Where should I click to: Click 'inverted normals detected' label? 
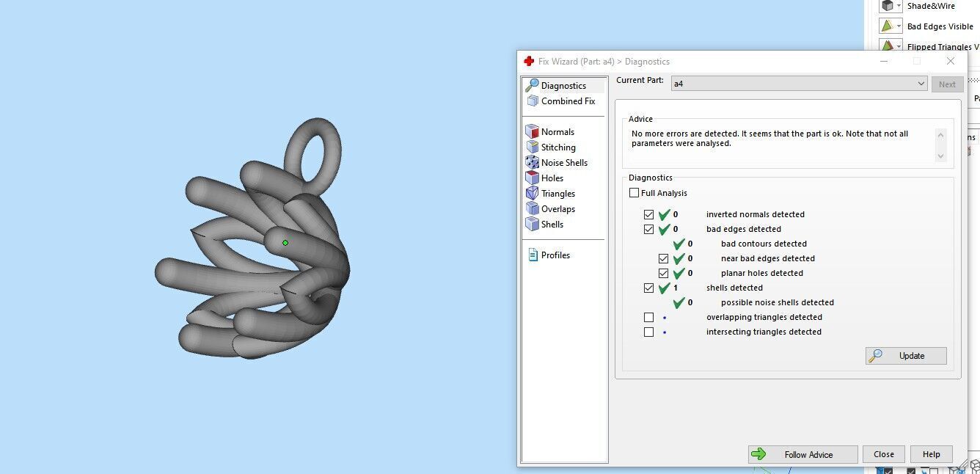756,214
